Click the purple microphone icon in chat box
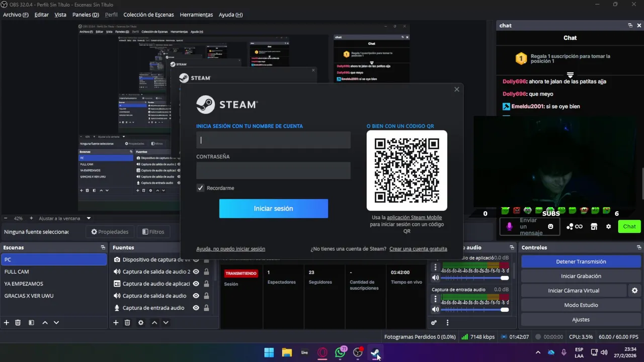644x362 pixels. (509, 227)
